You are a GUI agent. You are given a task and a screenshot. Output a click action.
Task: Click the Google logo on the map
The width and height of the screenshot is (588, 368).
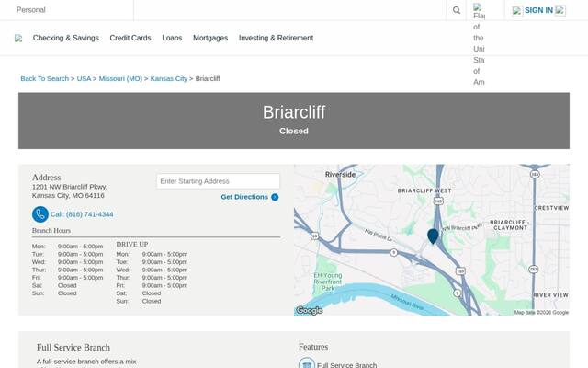coord(310,311)
